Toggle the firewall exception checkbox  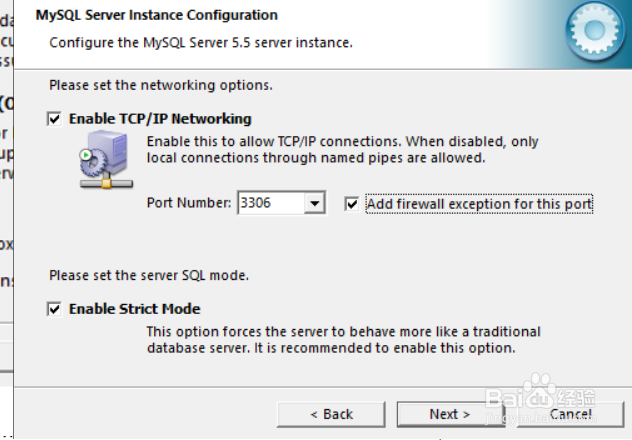tap(351, 204)
